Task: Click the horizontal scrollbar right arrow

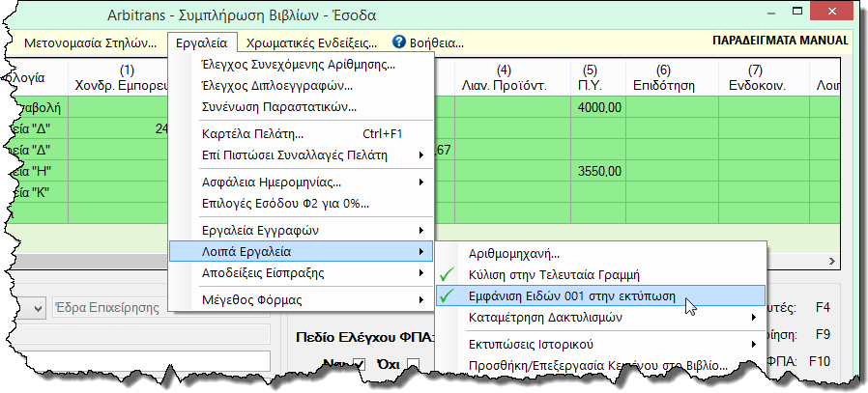Action: [831, 261]
